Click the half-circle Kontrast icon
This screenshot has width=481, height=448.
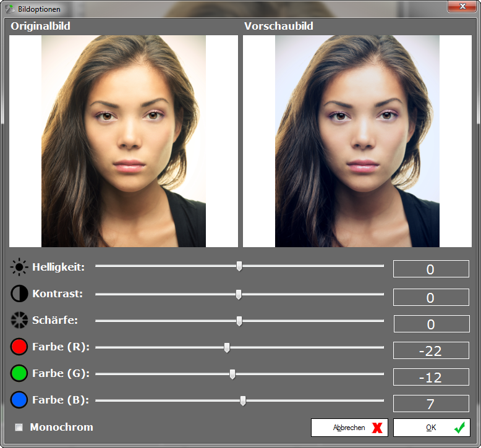pos(20,294)
